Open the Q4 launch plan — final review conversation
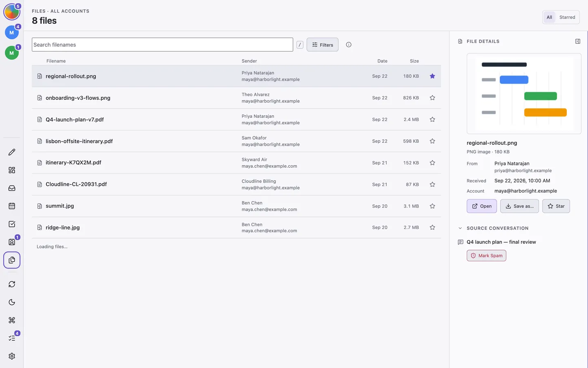The width and height of the screenshot is (588, 368). tap(501, 242)
